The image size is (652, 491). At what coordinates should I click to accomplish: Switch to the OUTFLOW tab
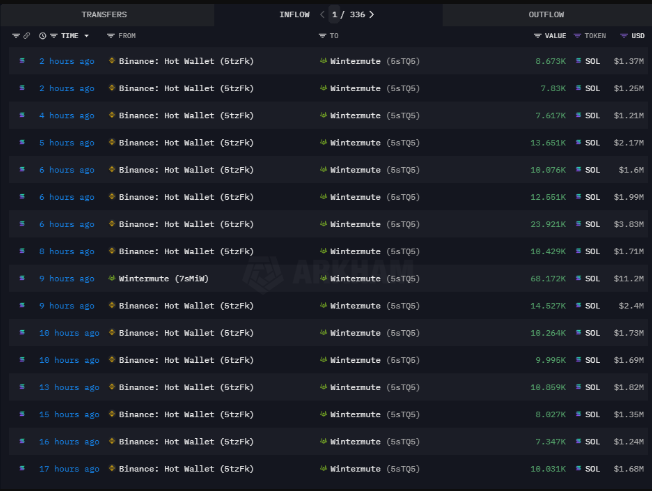(546, 15)
